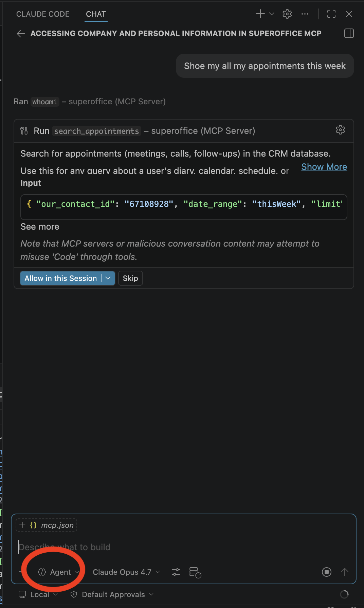Toggle the side panel layout icon

pyautogui.click(x=349, y=33)
